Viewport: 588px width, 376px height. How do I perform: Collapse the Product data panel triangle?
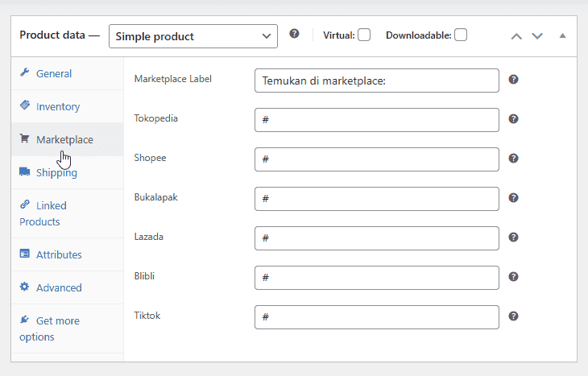point(562,35)
